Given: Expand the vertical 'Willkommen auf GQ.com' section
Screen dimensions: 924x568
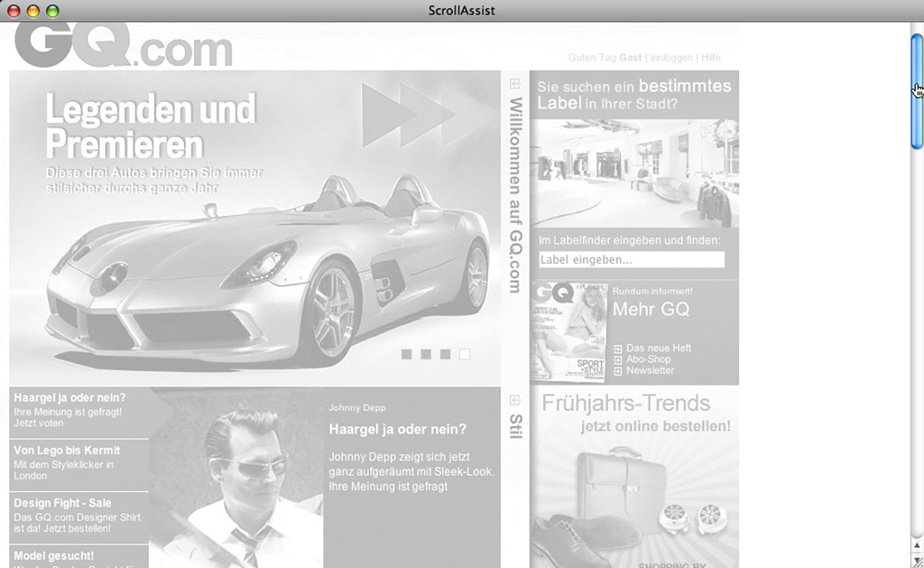Looking at the screenshot, I should point(516,195).
